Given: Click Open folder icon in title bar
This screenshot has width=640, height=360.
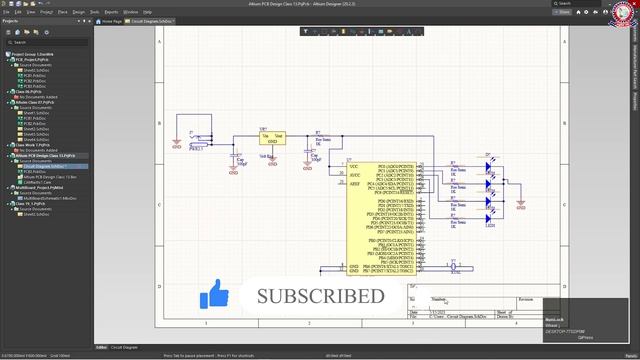Looking at the screenshot, I should pyautogui.click(x=26, y=4).
